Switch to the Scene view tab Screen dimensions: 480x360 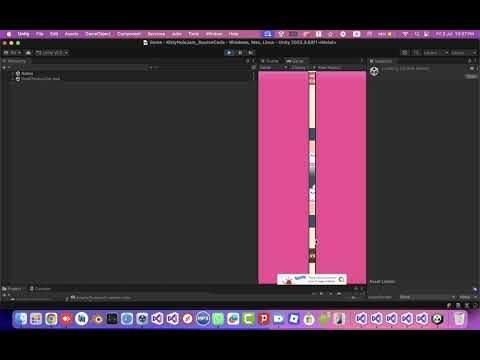pos(270,61)
